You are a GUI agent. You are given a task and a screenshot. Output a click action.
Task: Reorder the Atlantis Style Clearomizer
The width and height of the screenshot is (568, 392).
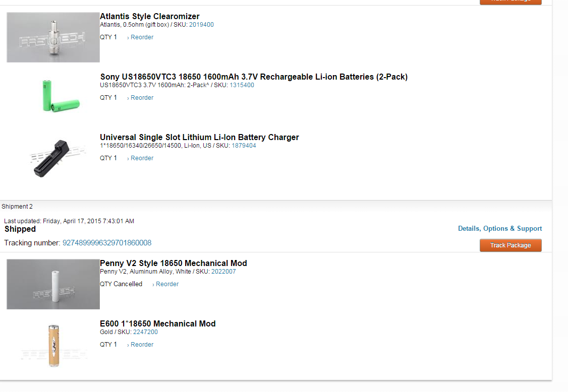[141, 37]
